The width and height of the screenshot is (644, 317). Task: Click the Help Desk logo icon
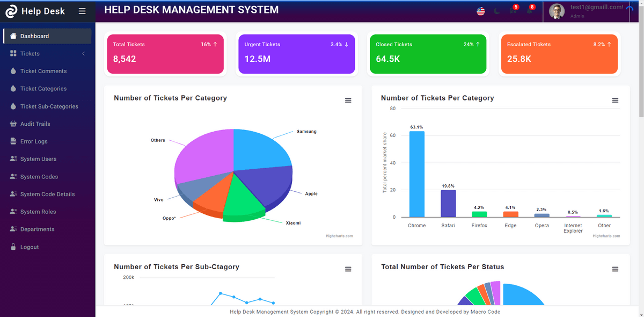tap(11, 11)
